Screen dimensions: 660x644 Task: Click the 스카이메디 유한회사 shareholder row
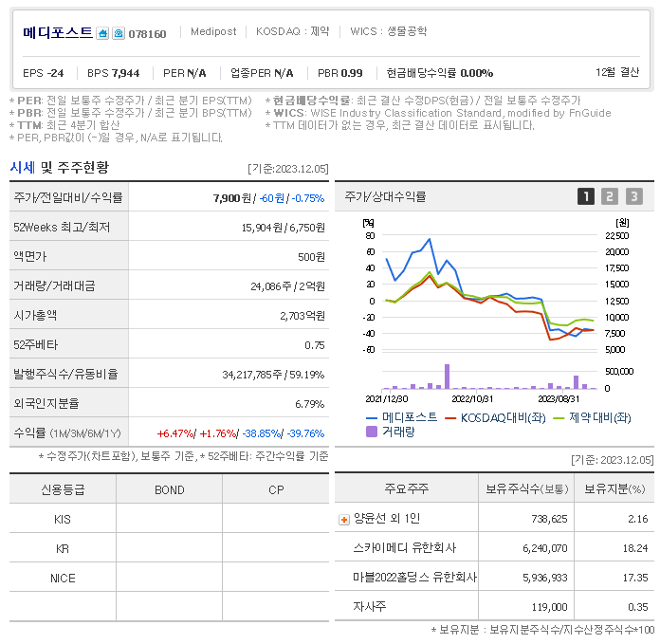click(x=494, y=547)
